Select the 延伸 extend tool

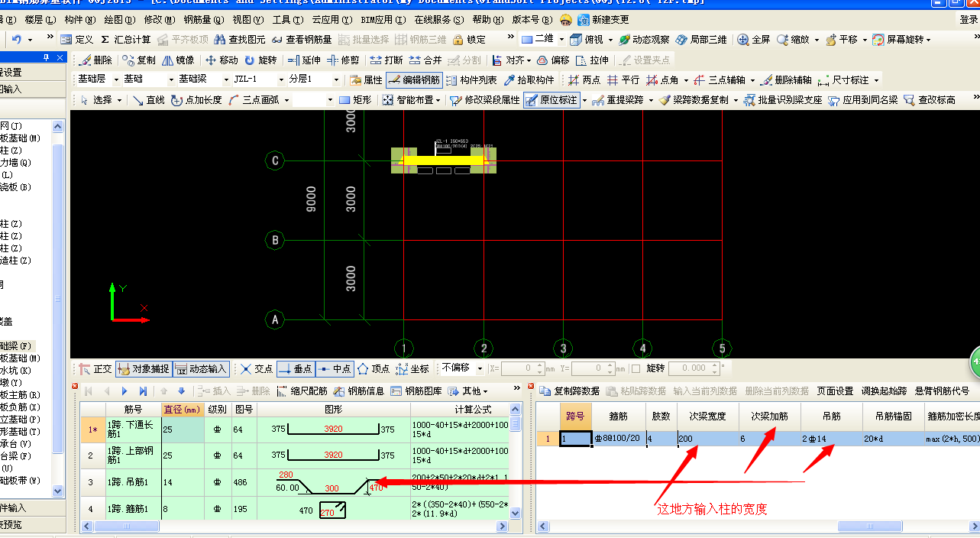click(304, 60)
